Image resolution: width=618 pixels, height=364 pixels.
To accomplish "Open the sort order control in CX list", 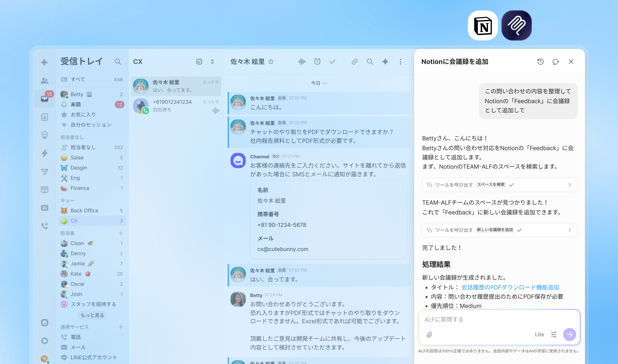I will (212, 62).
